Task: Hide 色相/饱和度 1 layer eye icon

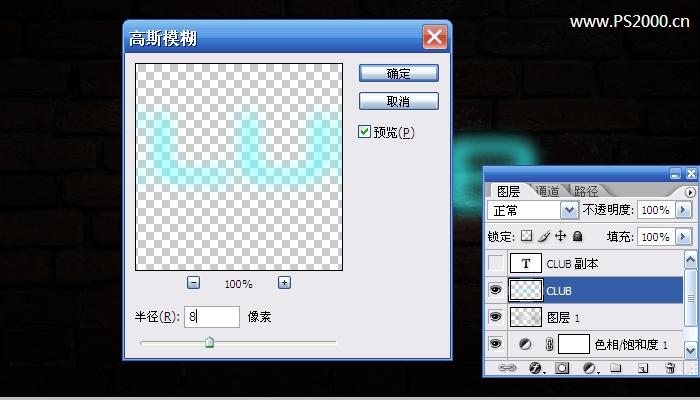Action: 496,344
